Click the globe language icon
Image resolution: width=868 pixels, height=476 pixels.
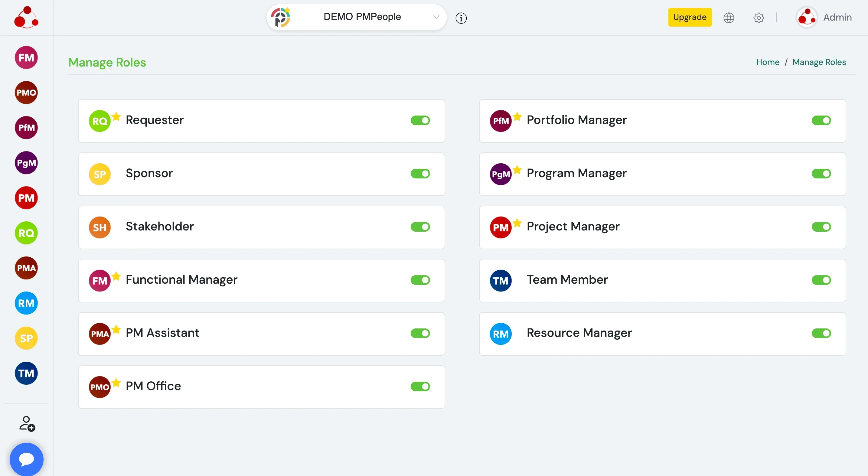[729, 18]
